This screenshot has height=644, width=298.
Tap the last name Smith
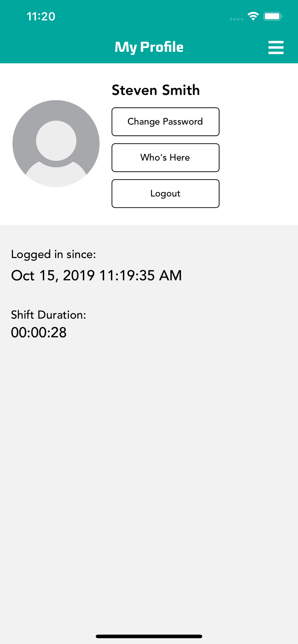[181, 90]
